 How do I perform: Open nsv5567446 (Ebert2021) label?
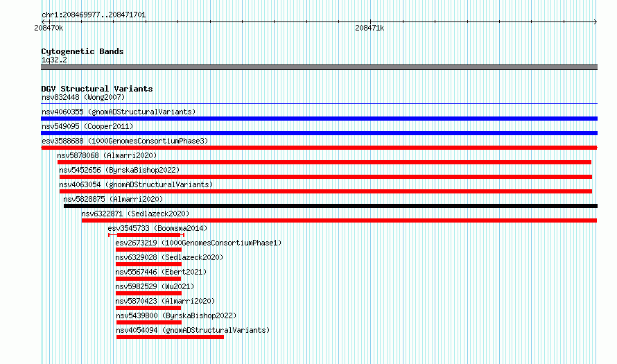tap(161, 272)
